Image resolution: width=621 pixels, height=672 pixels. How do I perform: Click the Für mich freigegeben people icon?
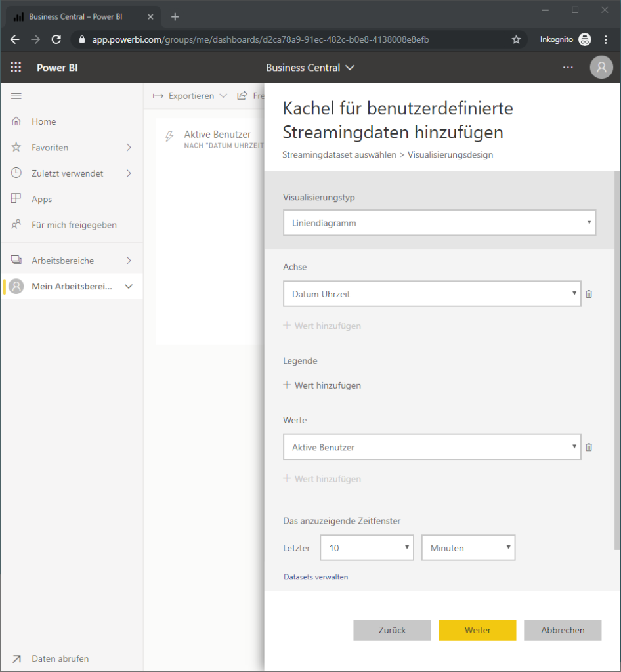16,224
